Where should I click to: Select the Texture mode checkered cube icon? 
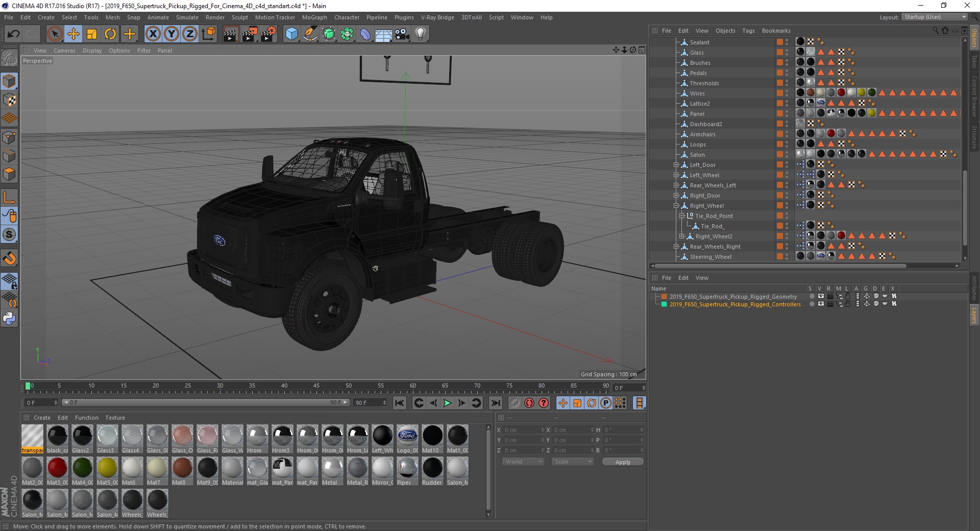[9, 100]
